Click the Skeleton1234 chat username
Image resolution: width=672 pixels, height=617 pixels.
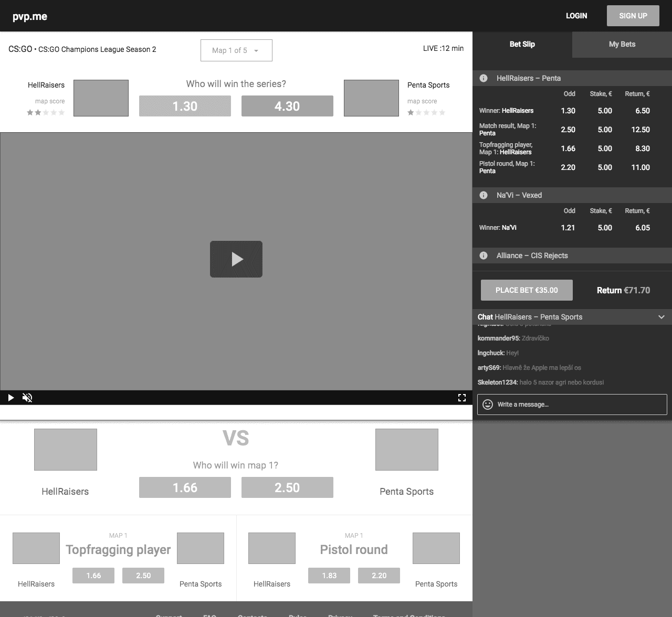(x=498, y=382)
